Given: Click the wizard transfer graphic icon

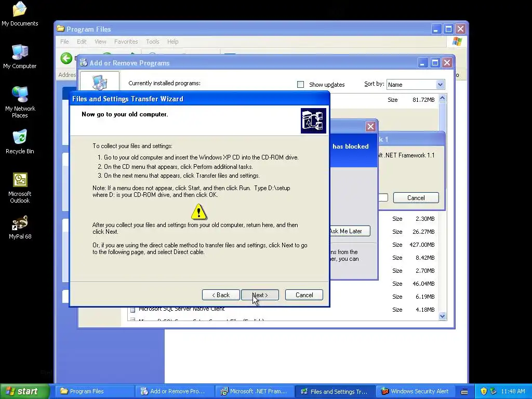Looking at the screenshot, I should [x=313, y=121].
